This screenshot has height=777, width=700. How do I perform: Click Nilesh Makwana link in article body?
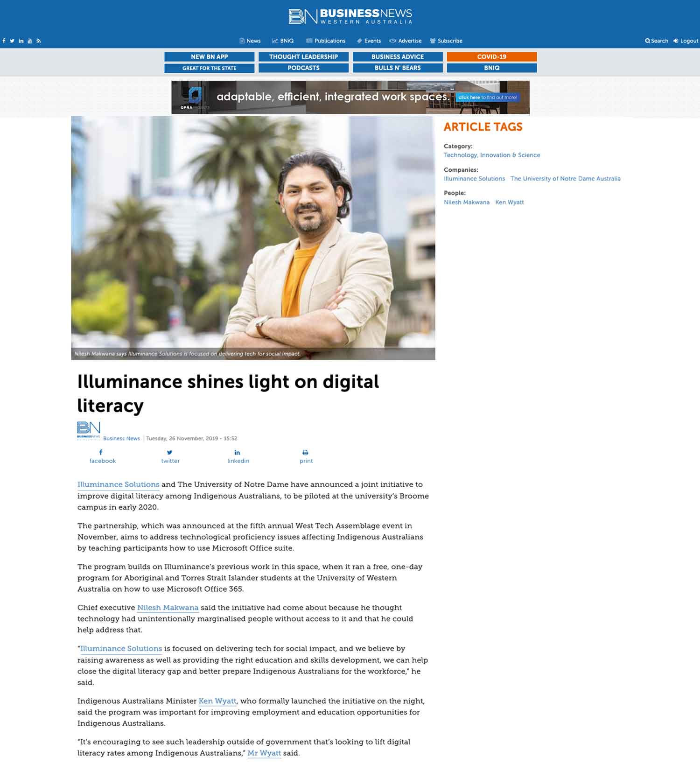coord(168,608)
